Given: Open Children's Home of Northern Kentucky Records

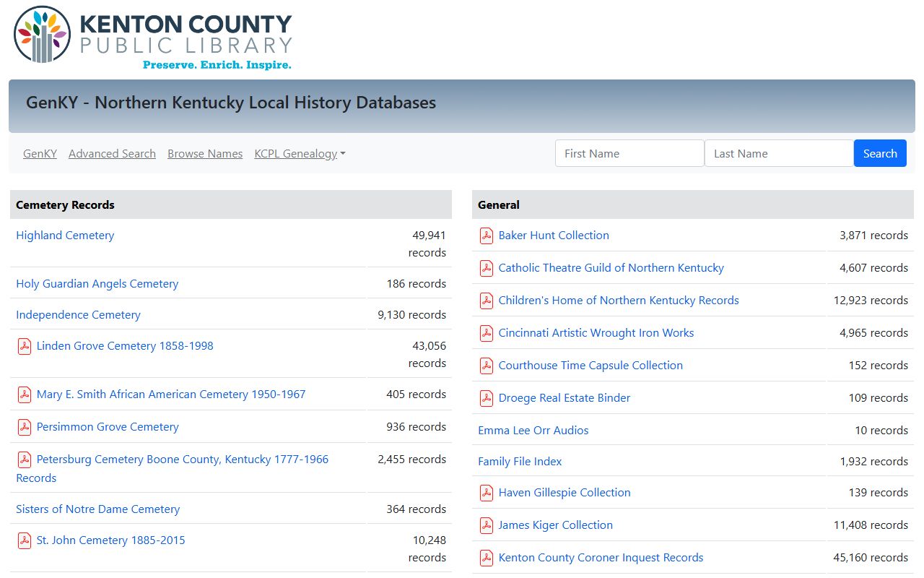Looking at the screenshot, I should (x=619, y=301).
